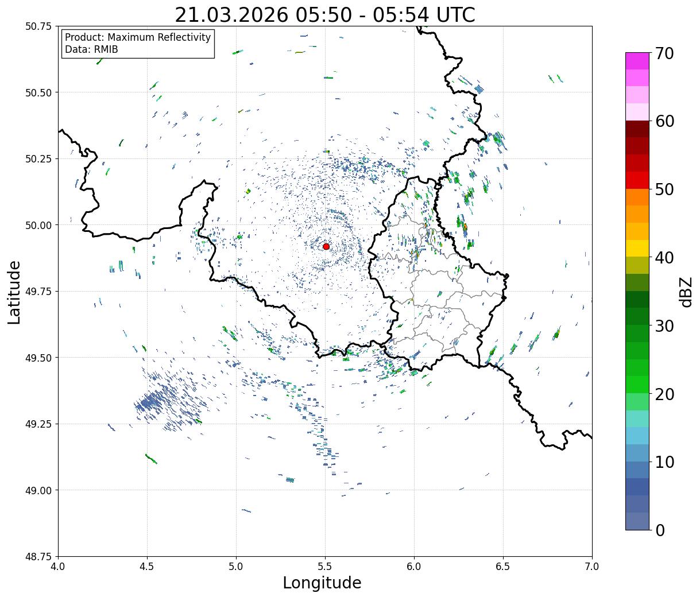This screenshot has height=597, width=700.
Task: Click the latitude tick label 50.75
Action: [38, 26]
